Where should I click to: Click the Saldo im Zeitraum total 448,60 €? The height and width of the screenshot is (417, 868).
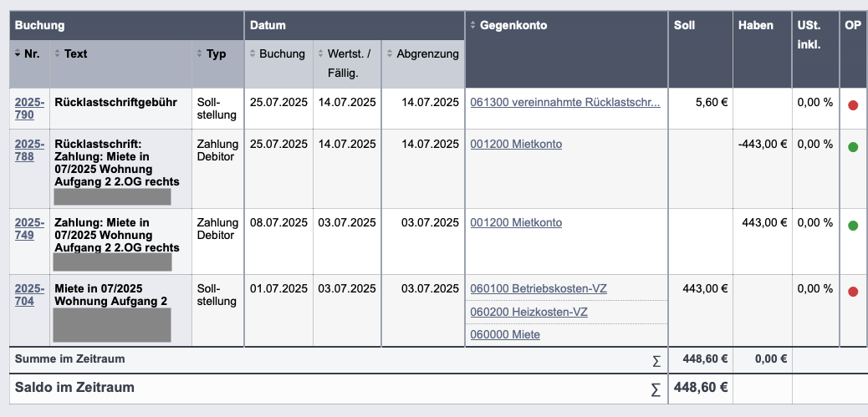pos(700,387)
